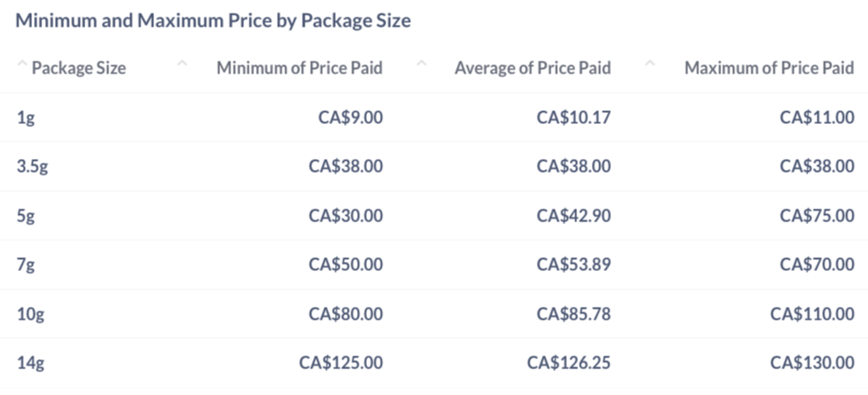Click the CA$75.00 maximum price cell
868x395 pixels.
pyautogui.click(x=817, y=216)
